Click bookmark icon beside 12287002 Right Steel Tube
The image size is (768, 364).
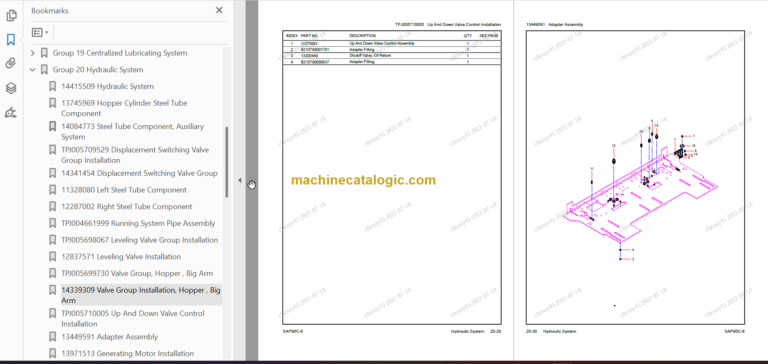tap(52, 206)
